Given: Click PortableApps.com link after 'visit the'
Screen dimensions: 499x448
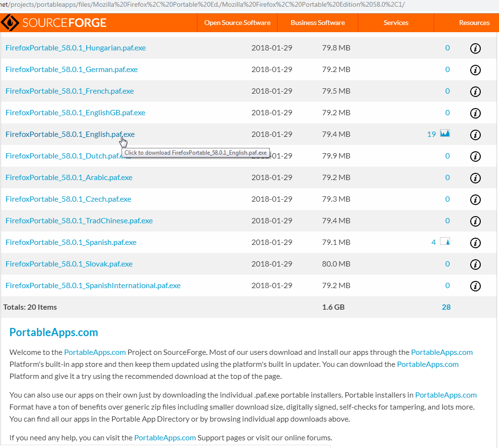Looking at the screenshot, I should (x=165, y=438).
